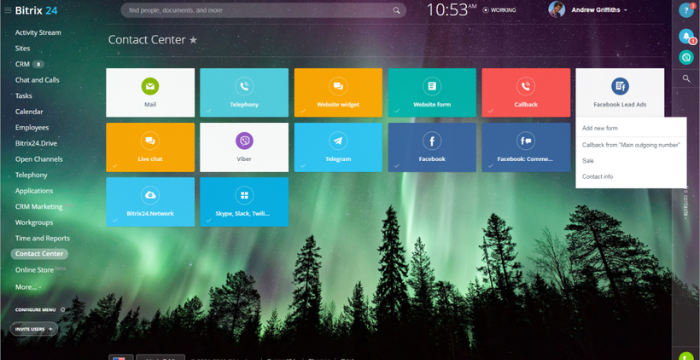Open the blue Facebook tile
Screen dimensions: 700x360
pos(432,147)
